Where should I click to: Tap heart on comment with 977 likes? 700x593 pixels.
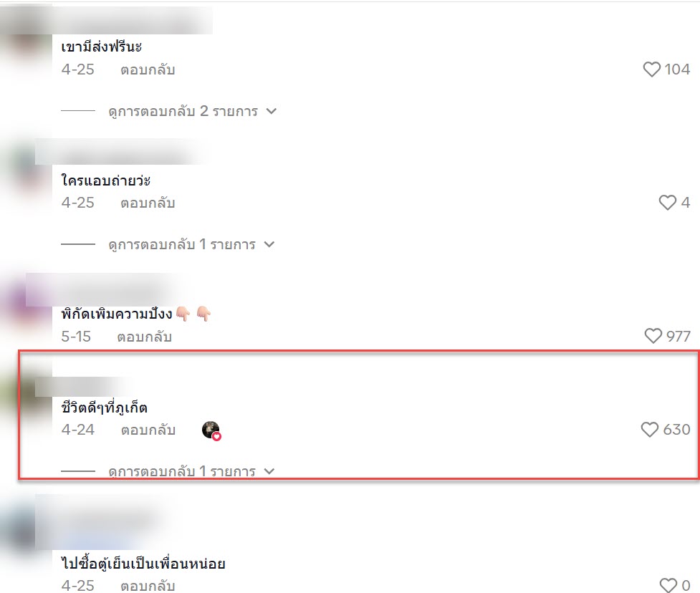(x=653, y=336)
